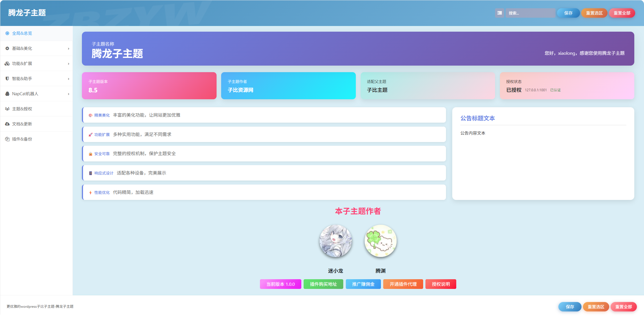Click the gear icon for 基础&美化
This screenshot has width=644, height=318.
point(7,48)
